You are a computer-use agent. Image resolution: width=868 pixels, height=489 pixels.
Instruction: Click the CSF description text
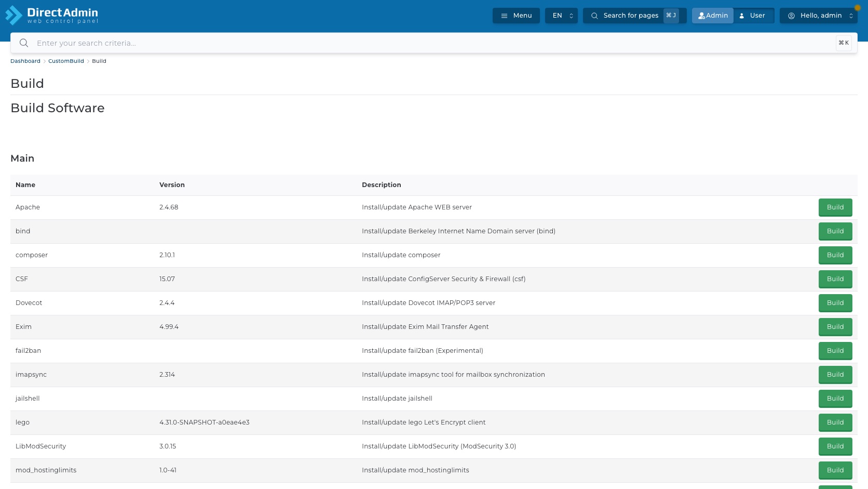coord(444,279)
